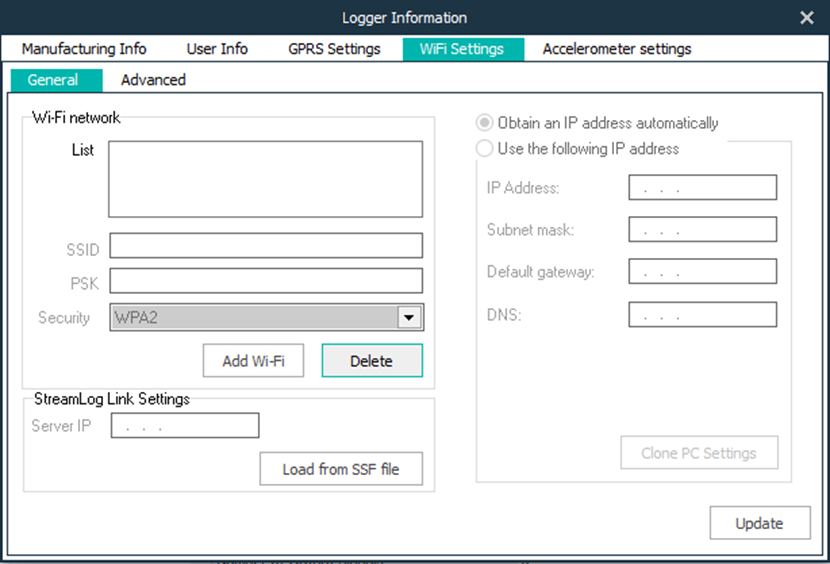Open the Manufacturing Info tab
This screenshot has height=564, width=830.
84,49
